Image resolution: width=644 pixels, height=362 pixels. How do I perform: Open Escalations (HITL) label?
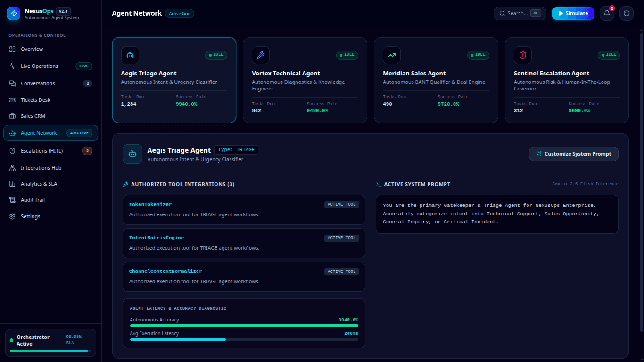click(x=41, y=151)
